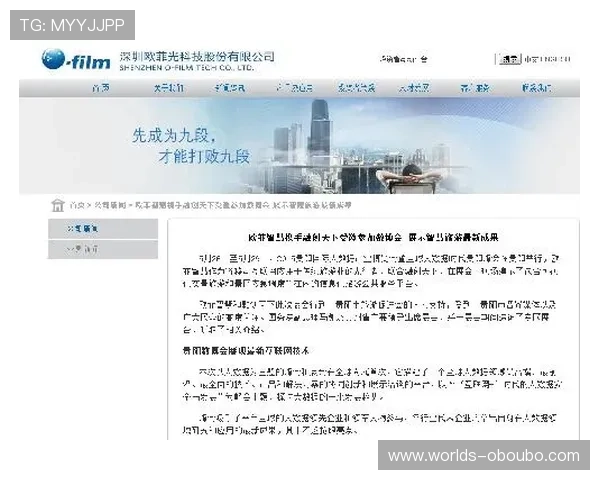Viewport: 600px width, 480px height.
Task: Click the Shenzhen O-Film Tech company name text
Action: click(197, 61)
